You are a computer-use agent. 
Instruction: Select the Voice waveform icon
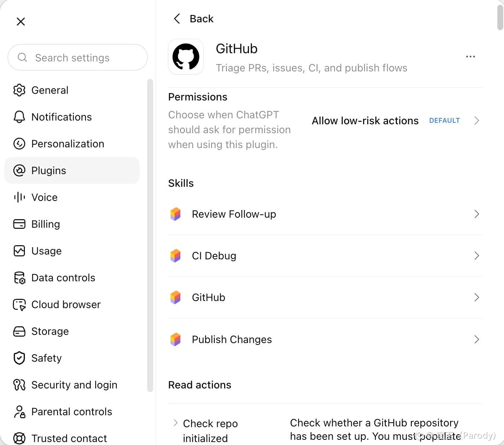pyautogui.click(x=19, y=197)
